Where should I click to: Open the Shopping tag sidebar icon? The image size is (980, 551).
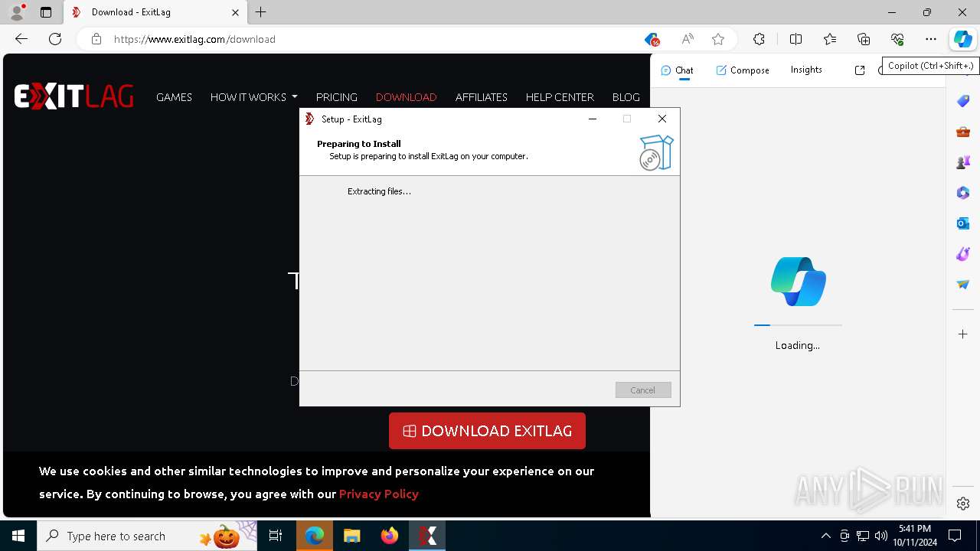pos(963,100)
